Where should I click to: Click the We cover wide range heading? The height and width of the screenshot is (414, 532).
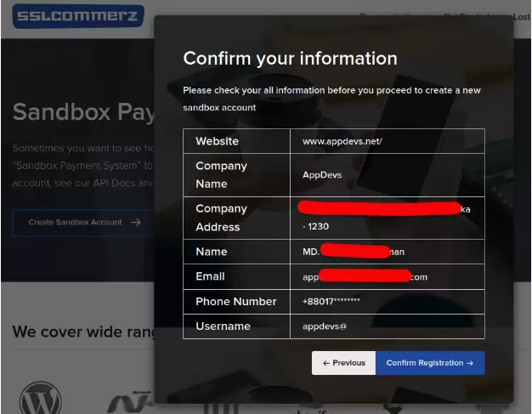(83, 332)
